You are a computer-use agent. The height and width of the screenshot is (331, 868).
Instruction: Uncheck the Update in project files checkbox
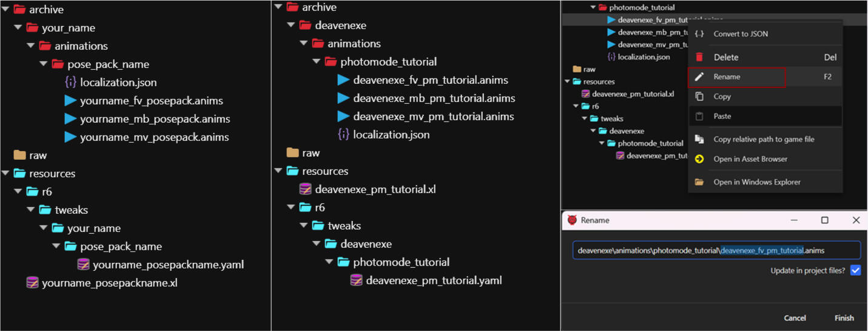click(855, 270)
